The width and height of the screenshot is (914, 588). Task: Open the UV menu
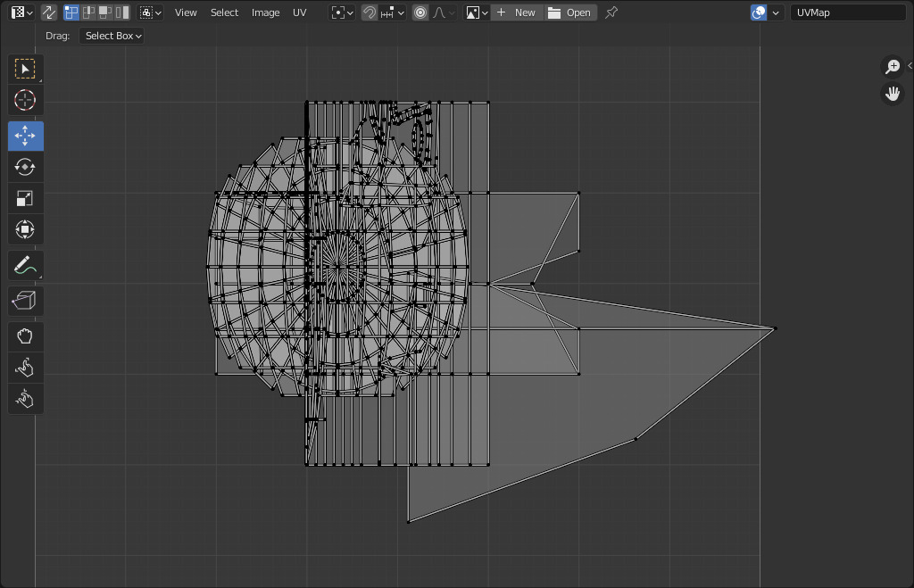coord(300,12)
